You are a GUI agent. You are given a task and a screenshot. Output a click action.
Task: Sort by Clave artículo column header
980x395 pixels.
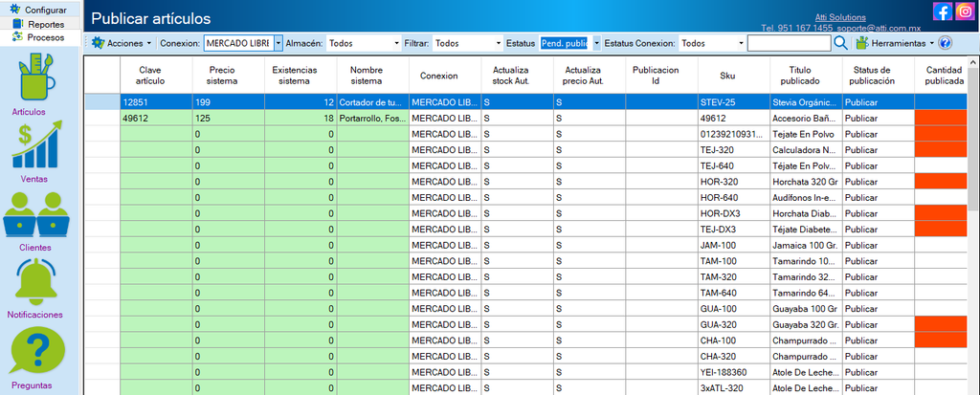[156, 76]
